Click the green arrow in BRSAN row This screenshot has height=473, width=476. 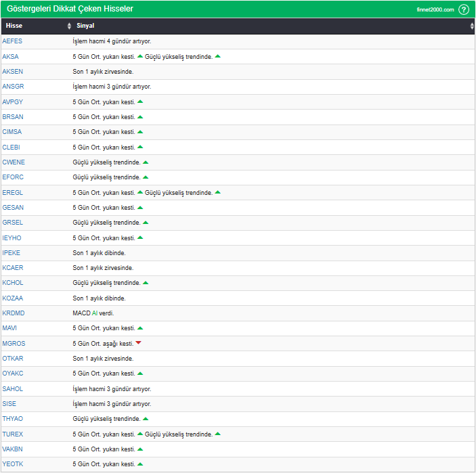click(140, 117)
